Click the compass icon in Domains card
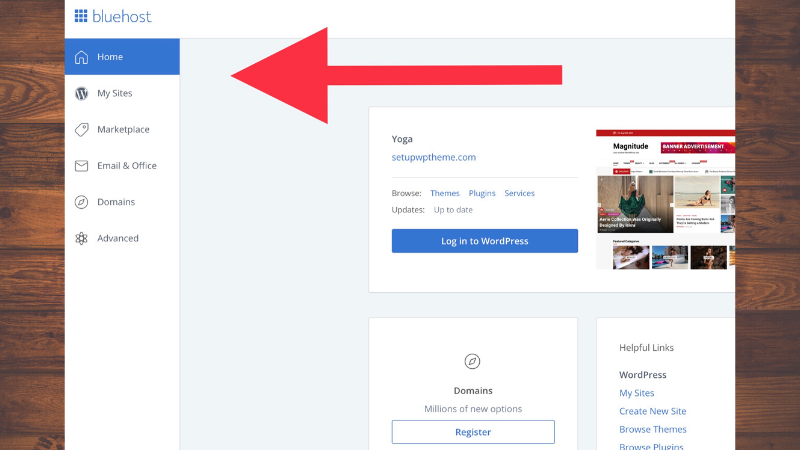This screenshot has height=450, width=800. coord(472,361)
